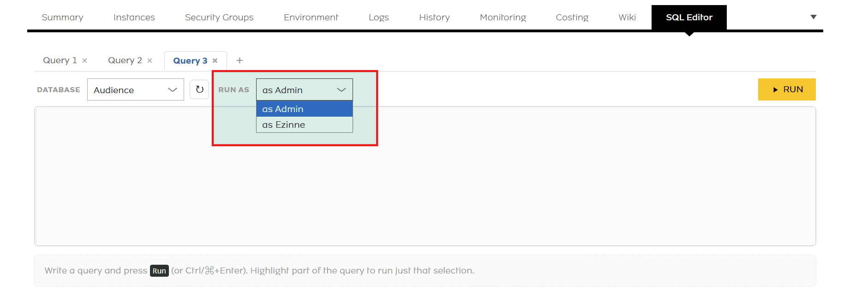Click the 'Run' keyword badge in hint
Viewport: 868px width, 303px height.
point(159,271)
